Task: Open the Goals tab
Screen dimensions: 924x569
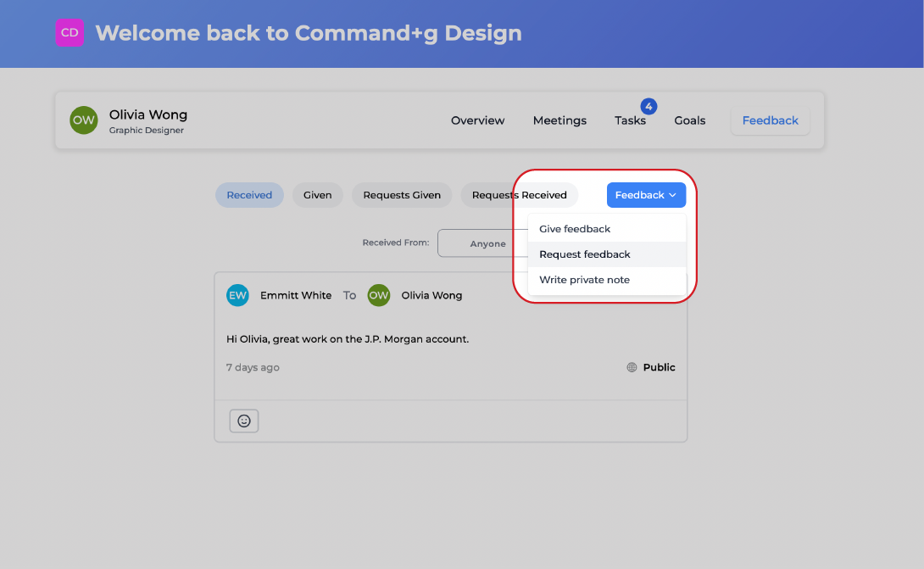Action: click(690, 120)
